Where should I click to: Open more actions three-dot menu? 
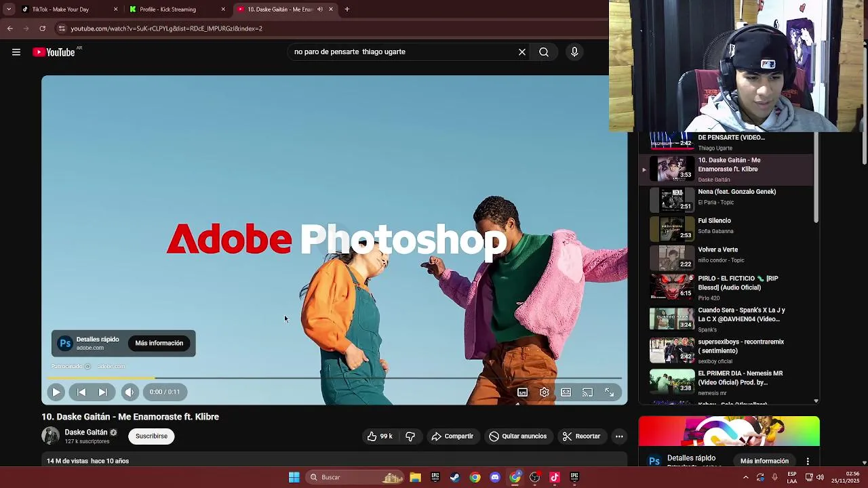point(619,436)
